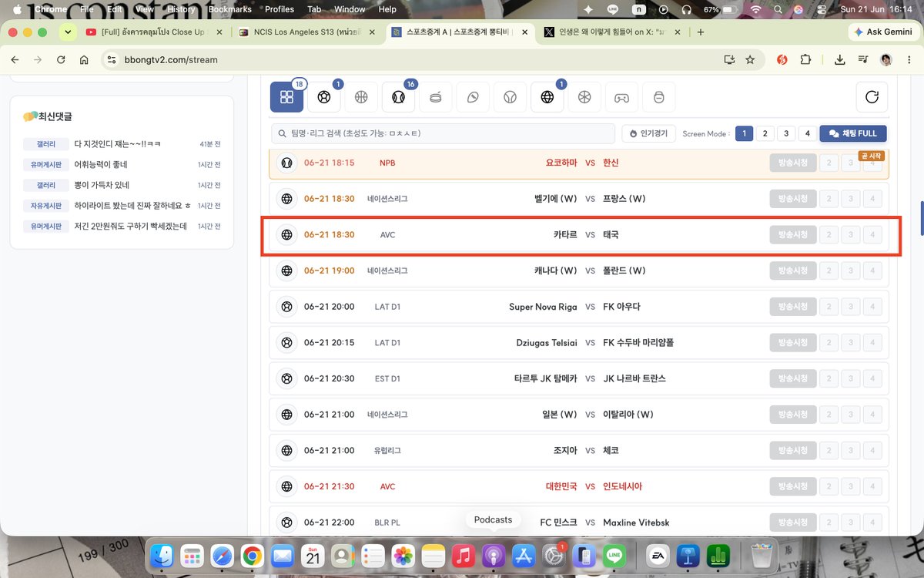
Task: Filter matches by hockey puck icon
Action: pyautogui.click(x=436, y=97)
